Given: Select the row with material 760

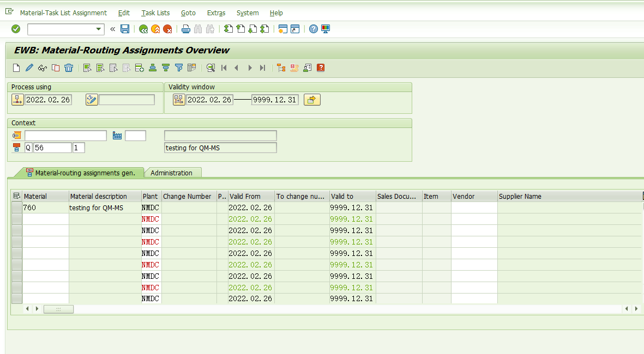Looking at the screenshot, I should (17, 207).
